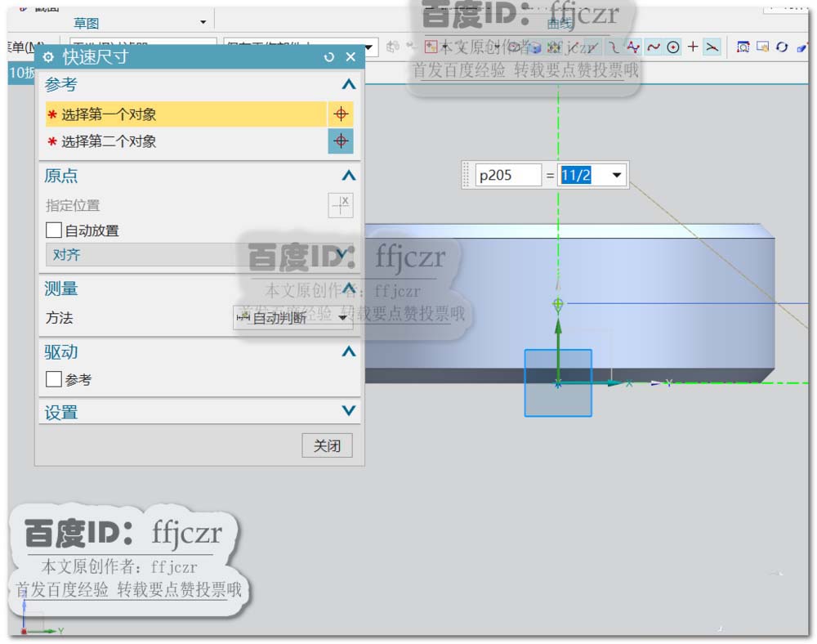Image resolution: width=817 pixels, height=644 pixels.
Task: Reset the Rapid Dimension dialog
Action: 328,56
